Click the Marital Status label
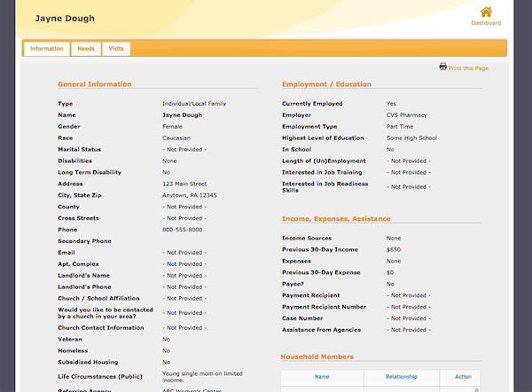This screenshot has width=532, height=392. point(80,149)
